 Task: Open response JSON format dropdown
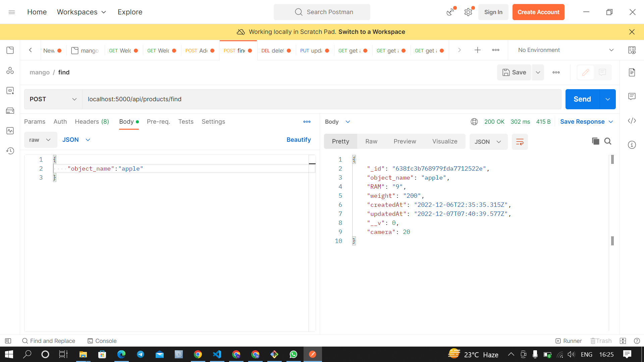coord(488,142)
